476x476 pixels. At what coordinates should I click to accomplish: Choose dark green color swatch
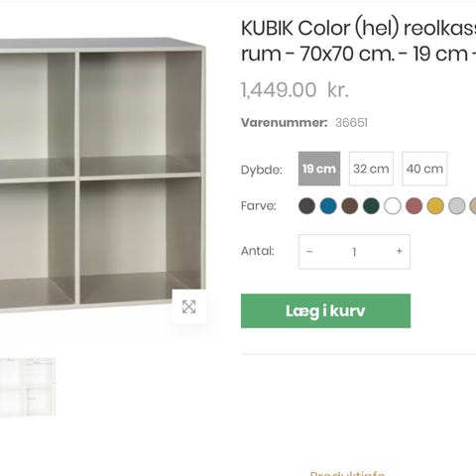(371, 206)
